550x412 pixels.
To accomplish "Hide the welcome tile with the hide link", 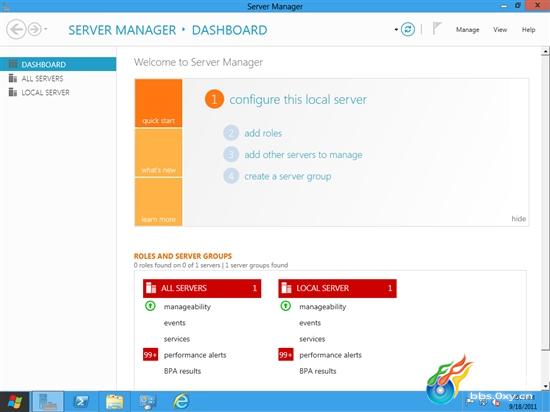I will 518,219.
